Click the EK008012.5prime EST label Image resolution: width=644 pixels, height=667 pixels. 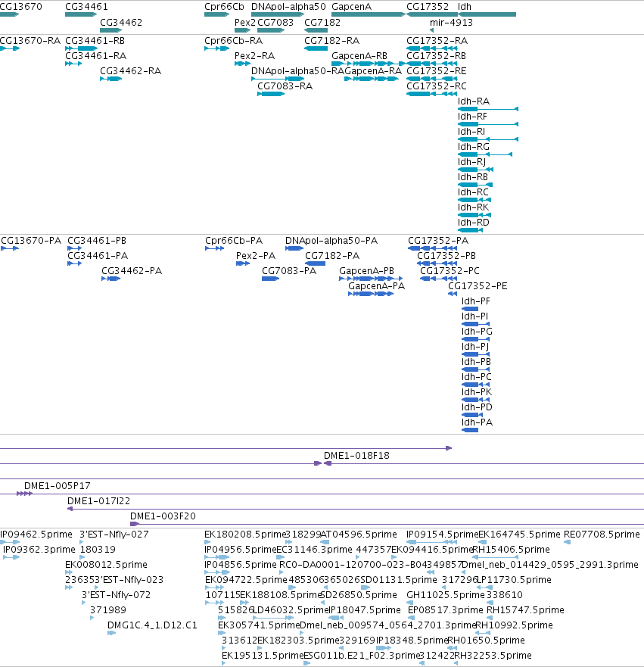tap(106, 565)
